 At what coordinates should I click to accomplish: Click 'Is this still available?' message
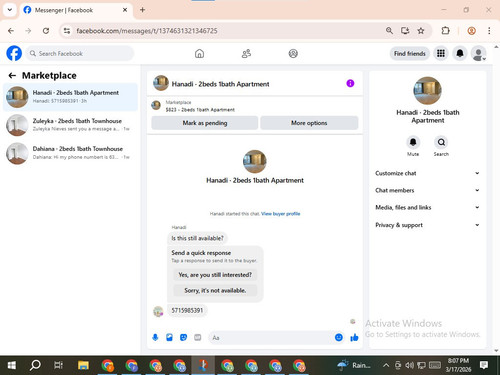pyautogui.click(x=197, y=238)
